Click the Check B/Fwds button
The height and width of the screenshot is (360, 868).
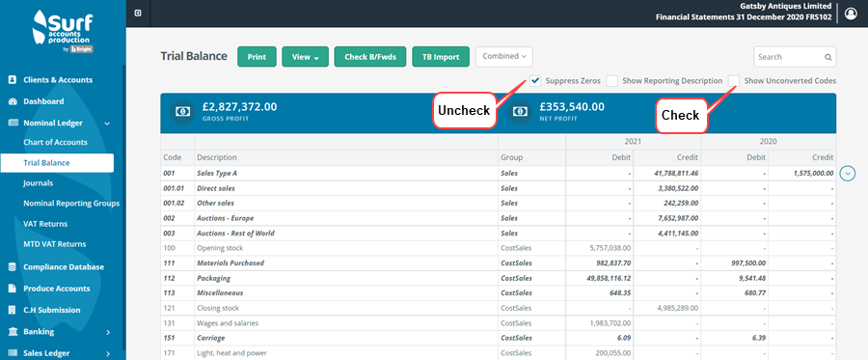point(370,57)
